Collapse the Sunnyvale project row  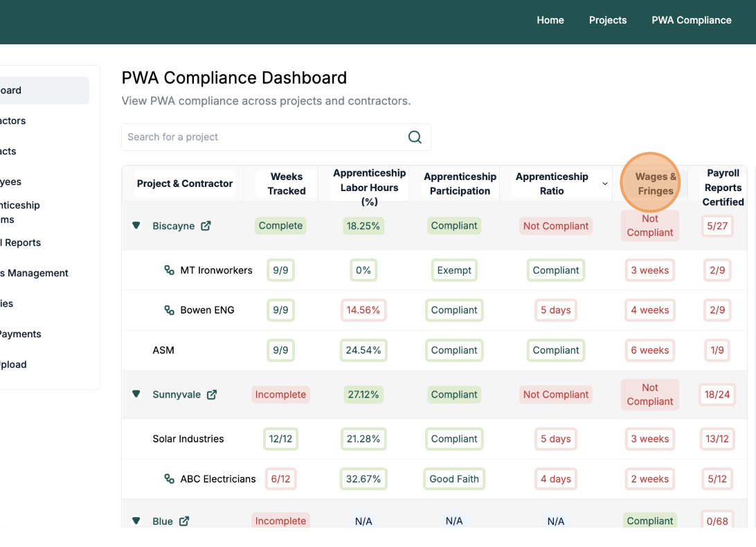tap(136, 395)
